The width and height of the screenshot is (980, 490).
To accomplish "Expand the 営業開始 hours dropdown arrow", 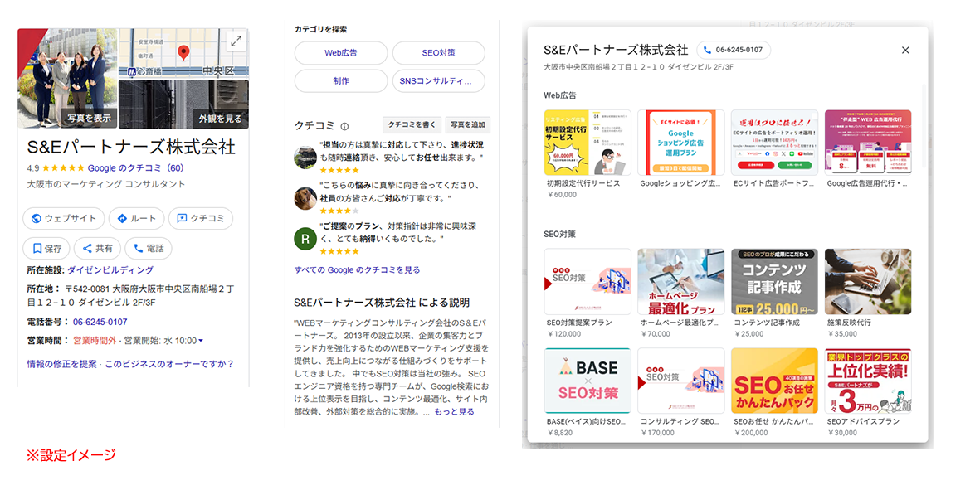I will pyautogui.click(x=201, y=341).
